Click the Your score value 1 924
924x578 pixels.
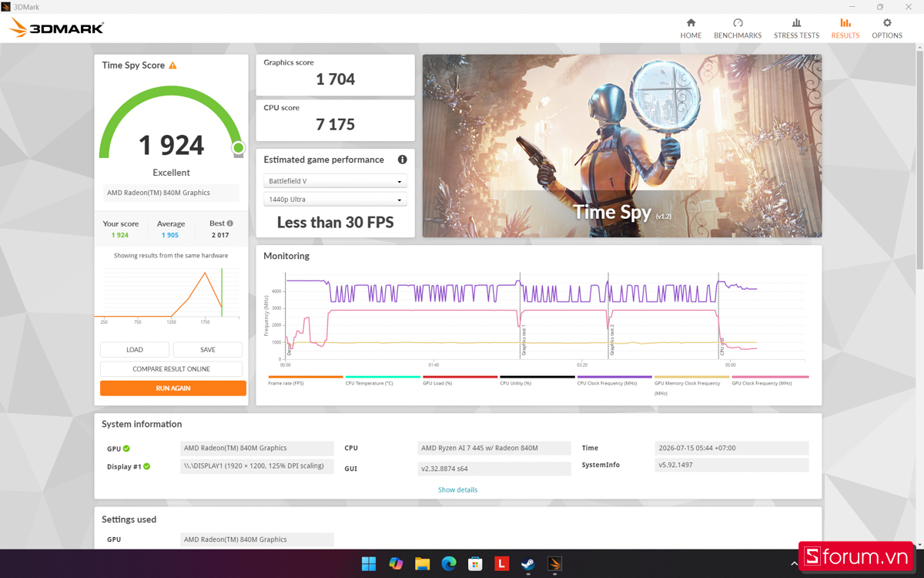tap(120, 235)
